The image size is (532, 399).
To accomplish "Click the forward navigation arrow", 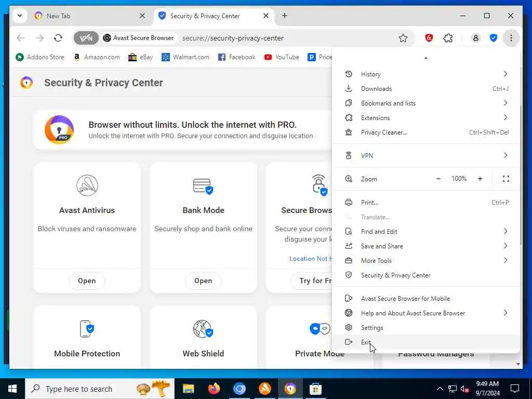I will click(x=39, y=38).
